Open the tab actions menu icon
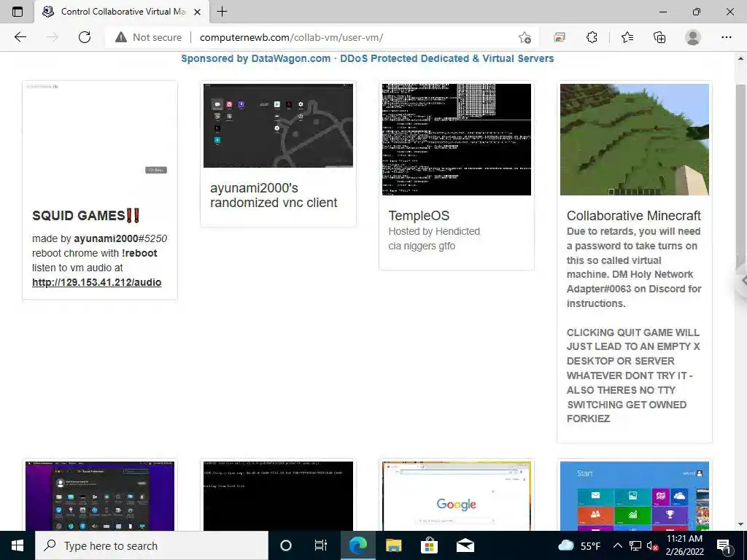 (x=18, y=12)
